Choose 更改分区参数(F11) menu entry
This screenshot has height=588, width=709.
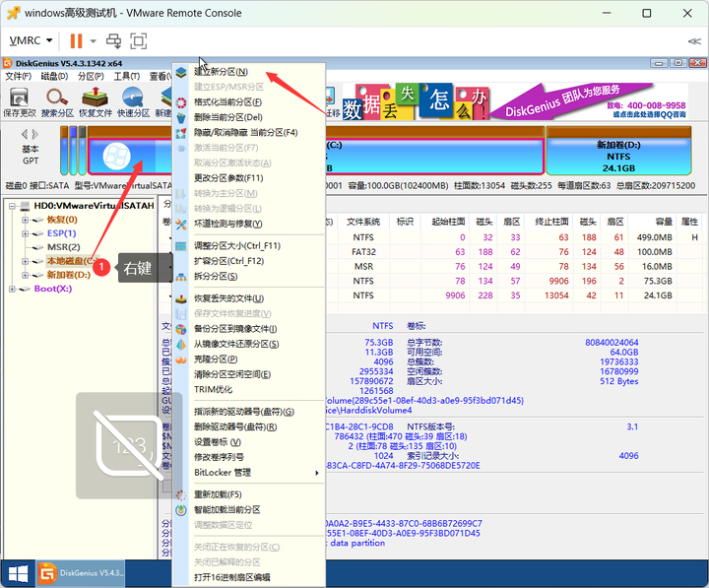tap(249, 178)
